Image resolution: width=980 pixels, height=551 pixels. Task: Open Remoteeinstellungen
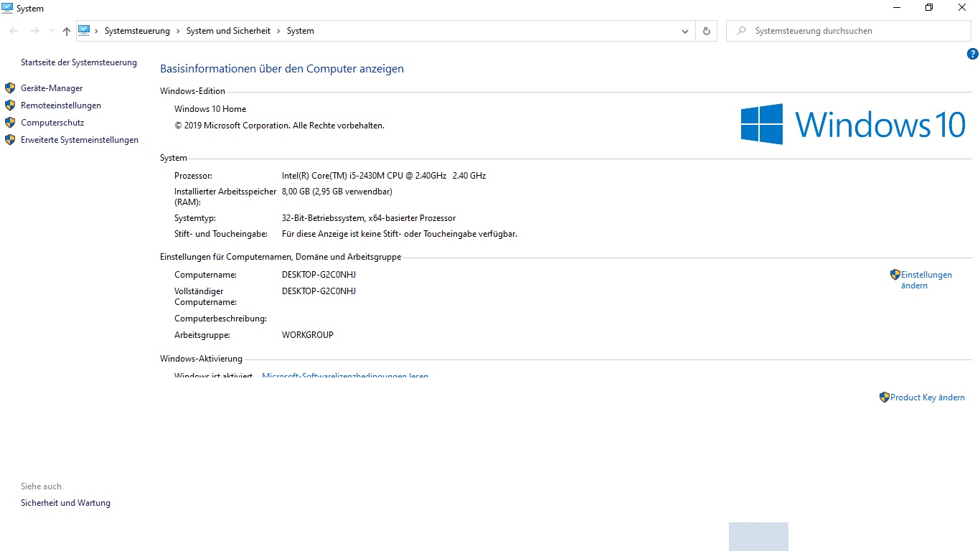(61, 105)
